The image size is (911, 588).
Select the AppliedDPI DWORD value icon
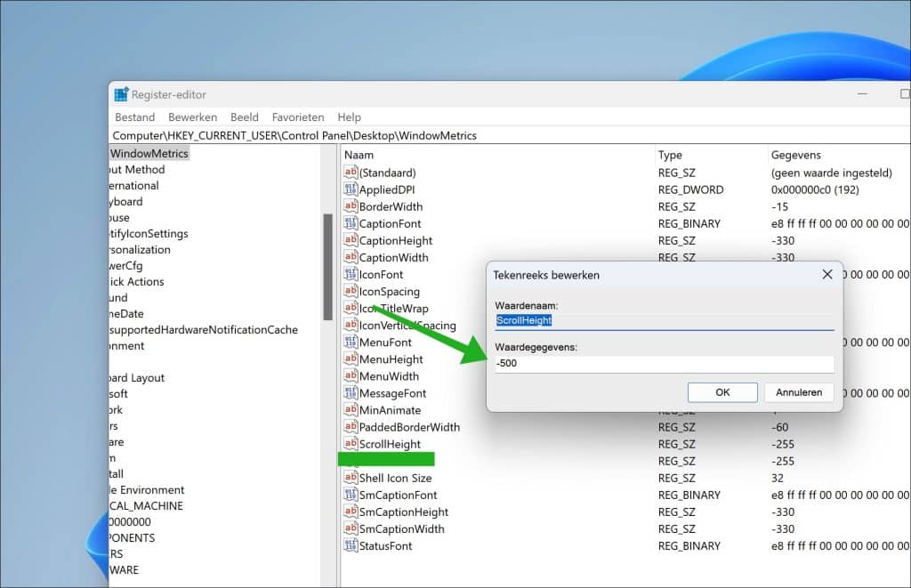point(351,189)
